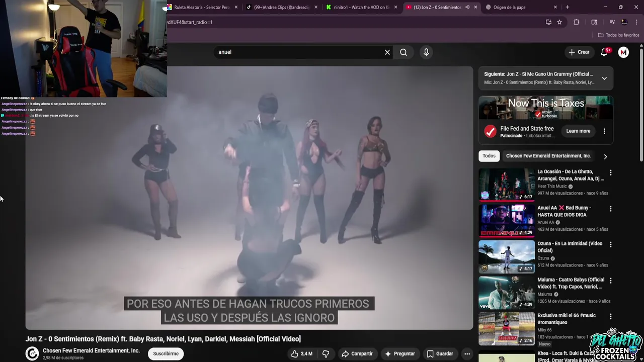The width and height of the screenshot is (644, 362).
Task: Open the browser media controls icon
Action: click(x=612, y=22)
